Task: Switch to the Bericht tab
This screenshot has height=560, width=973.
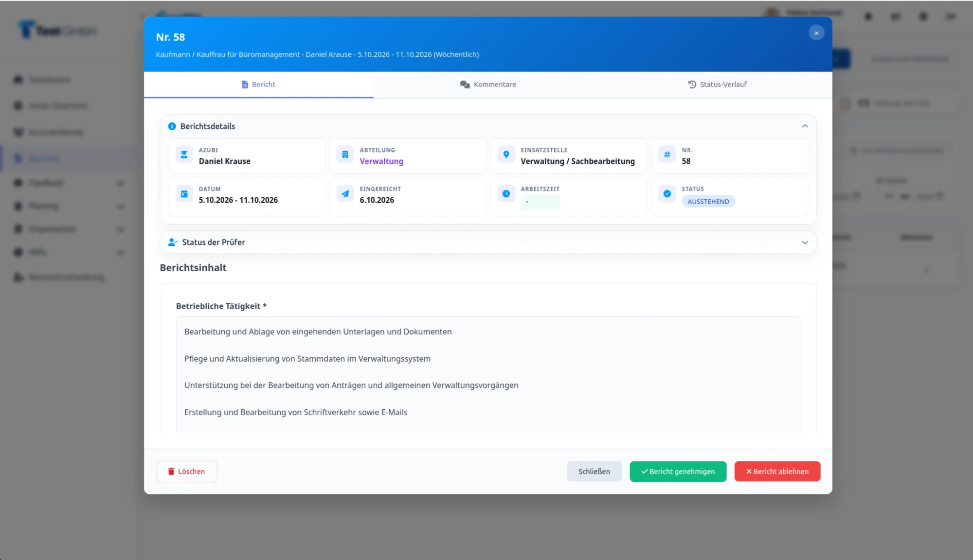Action: coord(259,85)
